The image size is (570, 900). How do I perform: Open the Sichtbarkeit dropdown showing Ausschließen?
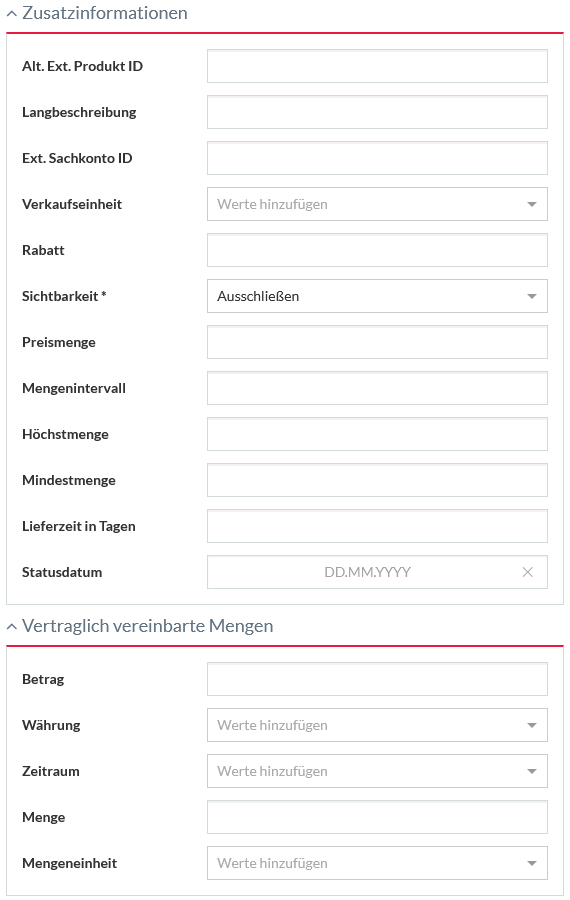(377, 296)
